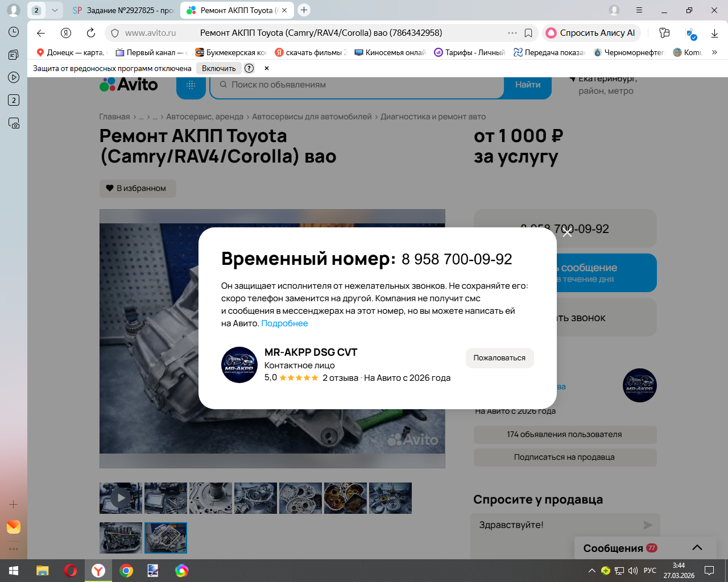Reload the current page
This screenshot has width=728, height=582.
point(91,33)
